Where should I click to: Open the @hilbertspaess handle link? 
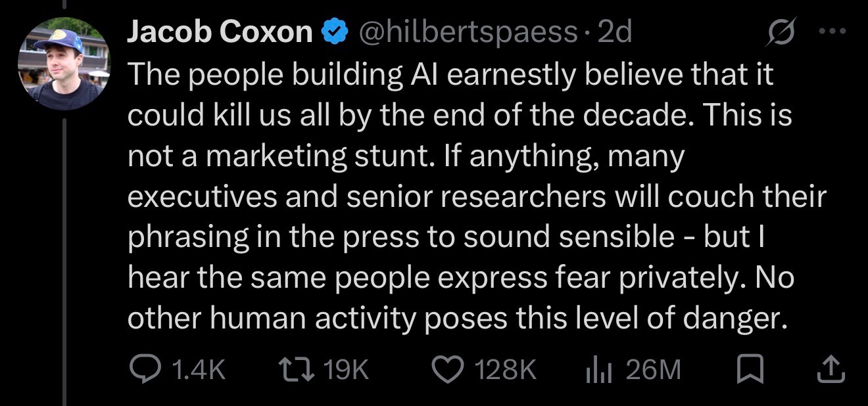466,33
